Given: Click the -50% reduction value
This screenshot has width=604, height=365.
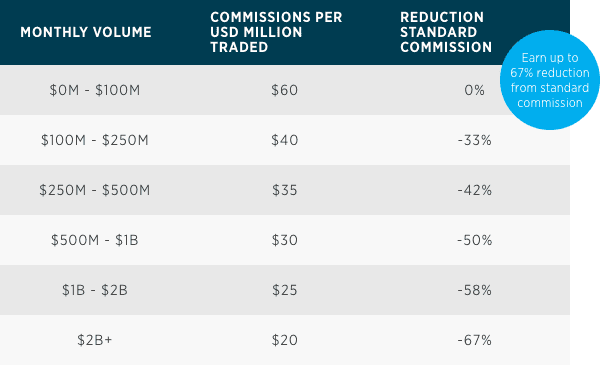Looking at the screenshot, I should click(x=475, y=240).
